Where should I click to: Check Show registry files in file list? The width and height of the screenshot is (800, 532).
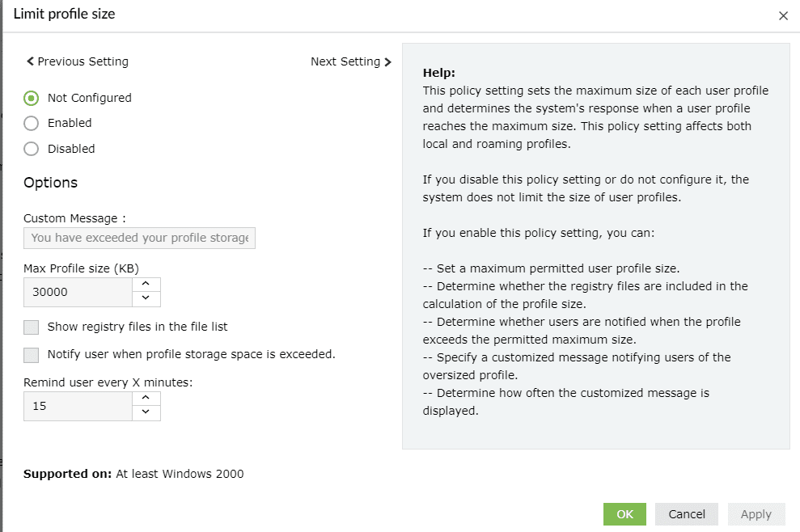point(32,327)
